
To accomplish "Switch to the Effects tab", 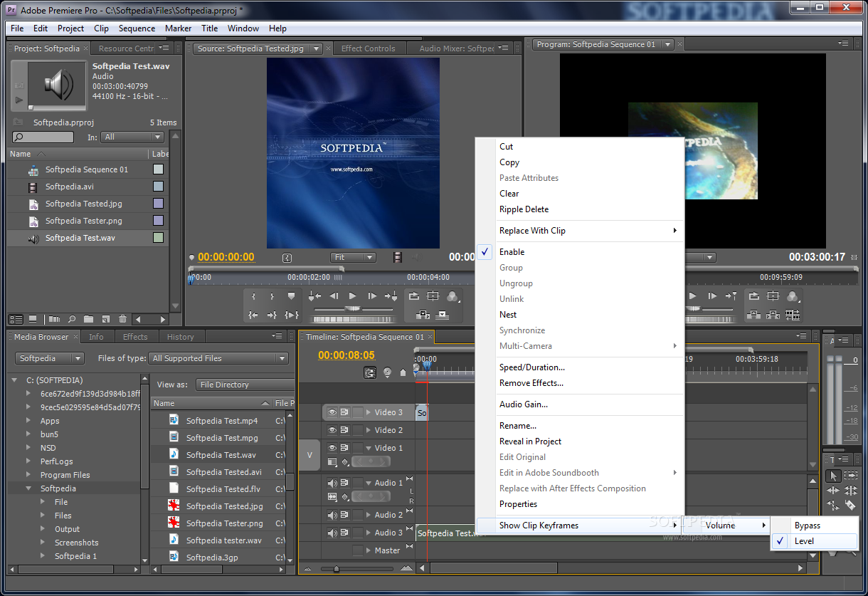I will click(x=135, y=337).
